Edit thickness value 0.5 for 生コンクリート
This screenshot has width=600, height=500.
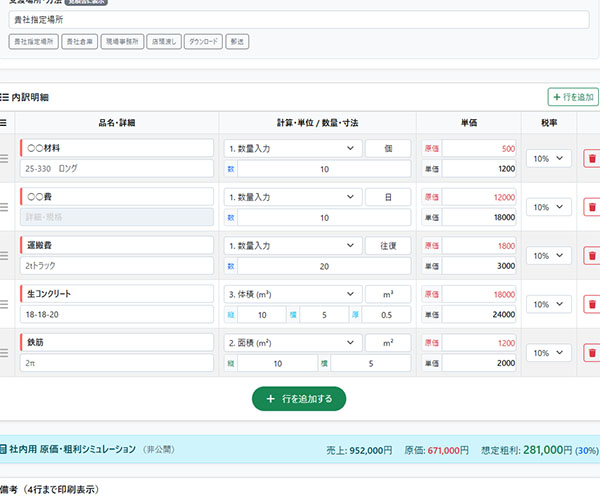click(x=386, y=315)
